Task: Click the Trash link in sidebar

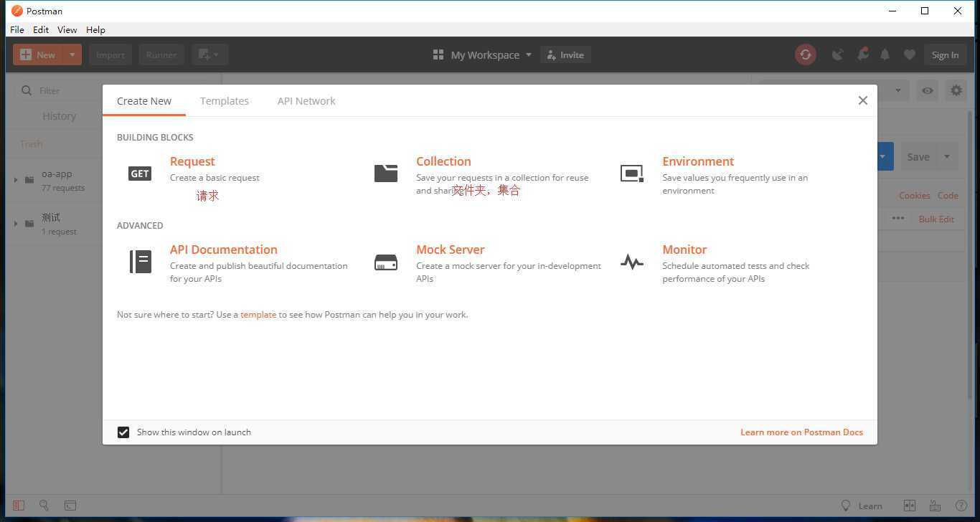Action: pos(31,143)
